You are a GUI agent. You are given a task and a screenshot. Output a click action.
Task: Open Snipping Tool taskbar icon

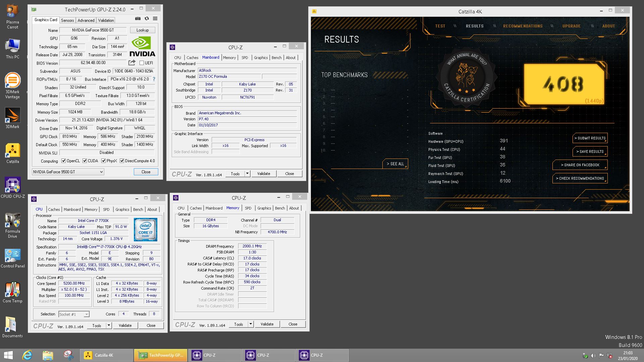(69, 355)
